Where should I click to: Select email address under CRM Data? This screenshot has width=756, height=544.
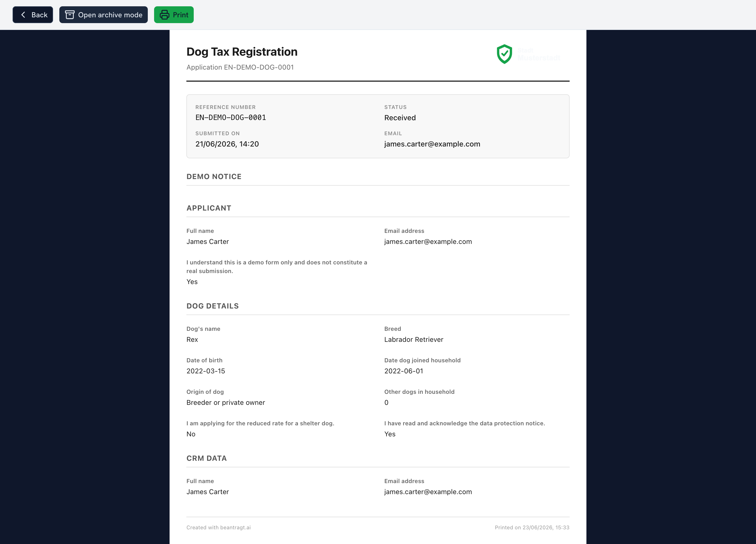428,492
